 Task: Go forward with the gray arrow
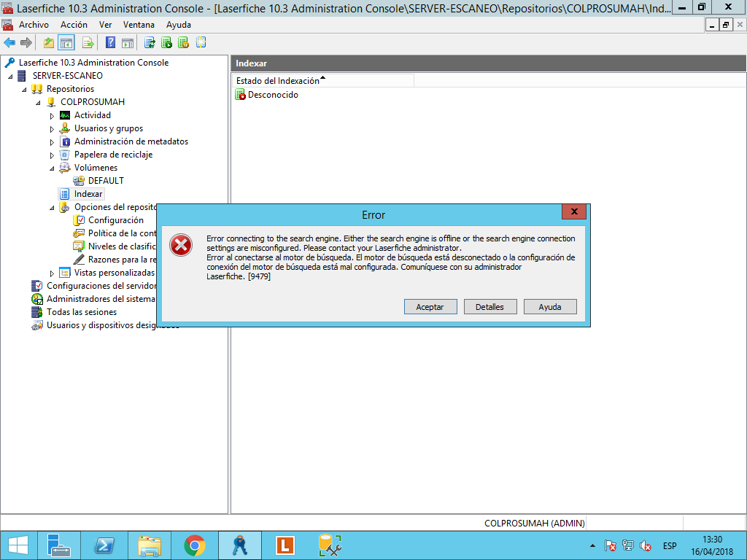26,43
